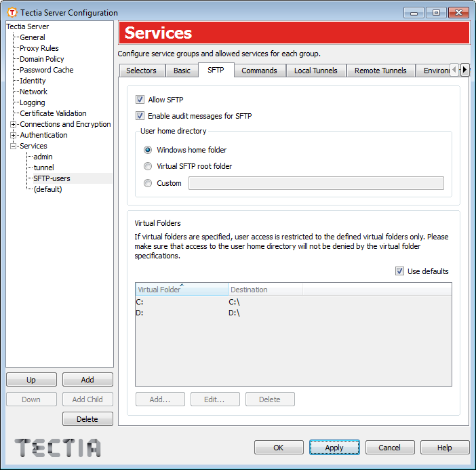The height and width of the screenshot is (470, 476).
Task: Select the tunnel service group
Action: tap(43, 168)
